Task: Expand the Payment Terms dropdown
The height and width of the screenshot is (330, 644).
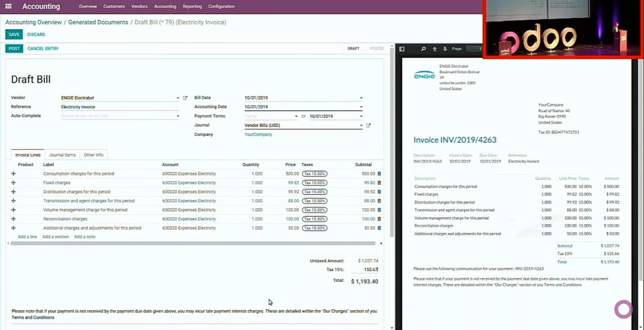Action: pos(296,116)
